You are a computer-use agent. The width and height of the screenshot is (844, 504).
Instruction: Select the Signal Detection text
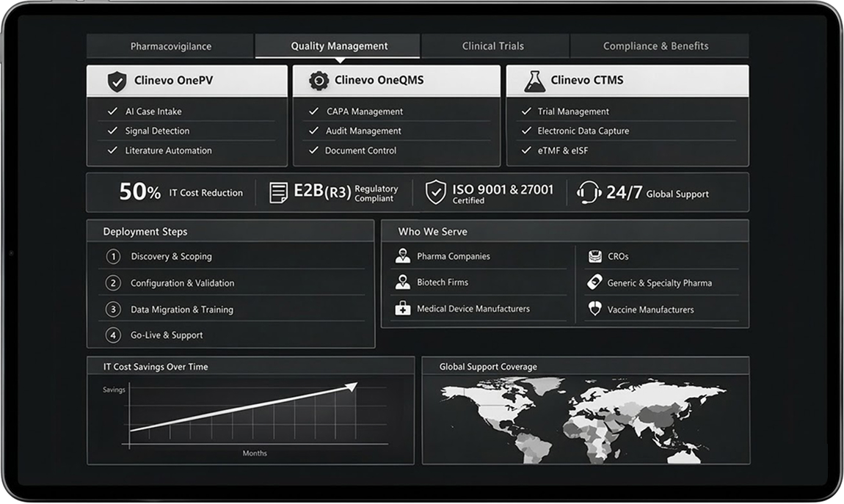click(x=157, y=131)
